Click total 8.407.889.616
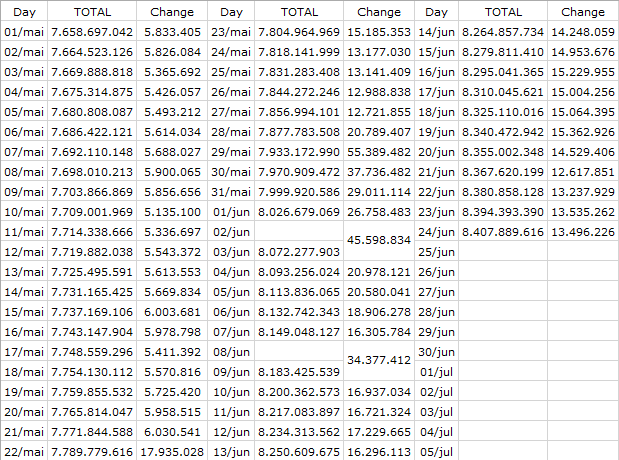This screenshot has height=460, width=619. 503,232
